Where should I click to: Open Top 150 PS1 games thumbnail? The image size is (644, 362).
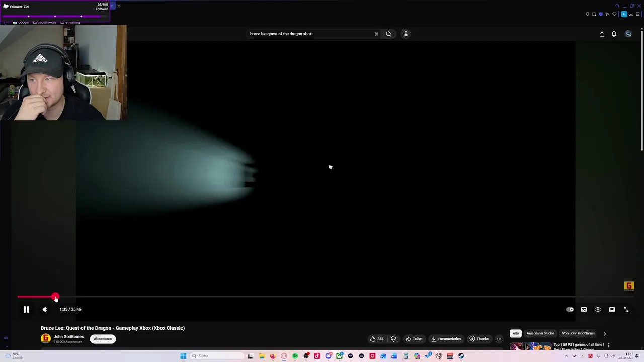point(530,346)
